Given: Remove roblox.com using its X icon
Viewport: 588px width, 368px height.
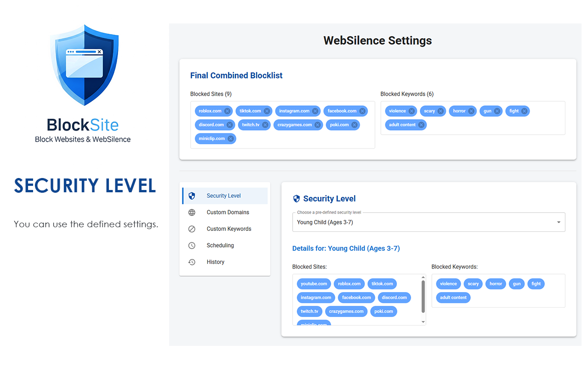Looking at the screenshot, I should click(x=227, y=111).
